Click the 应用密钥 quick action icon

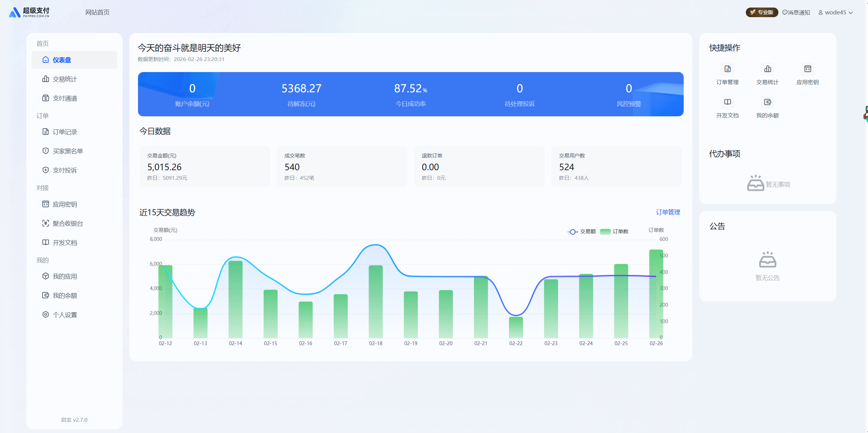[x=807, y=69]
